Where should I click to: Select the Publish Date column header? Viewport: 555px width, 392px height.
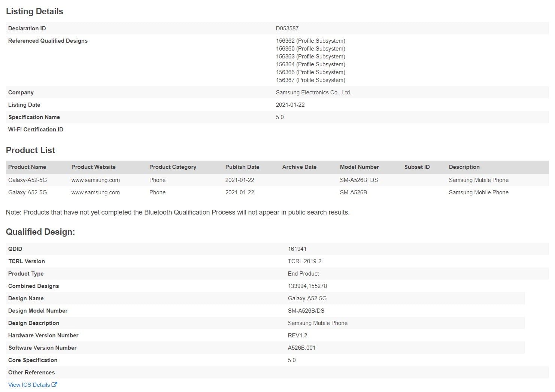tap(242, 167)
